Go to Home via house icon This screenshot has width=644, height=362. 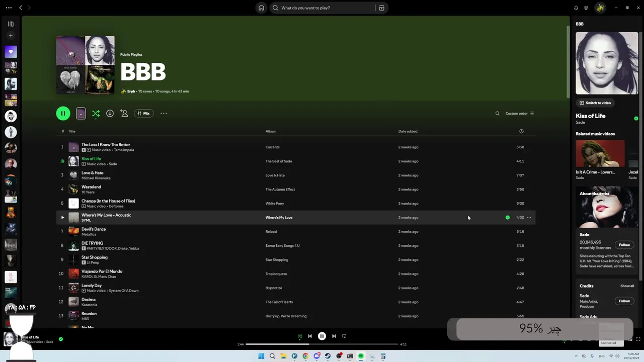[261, 8]
